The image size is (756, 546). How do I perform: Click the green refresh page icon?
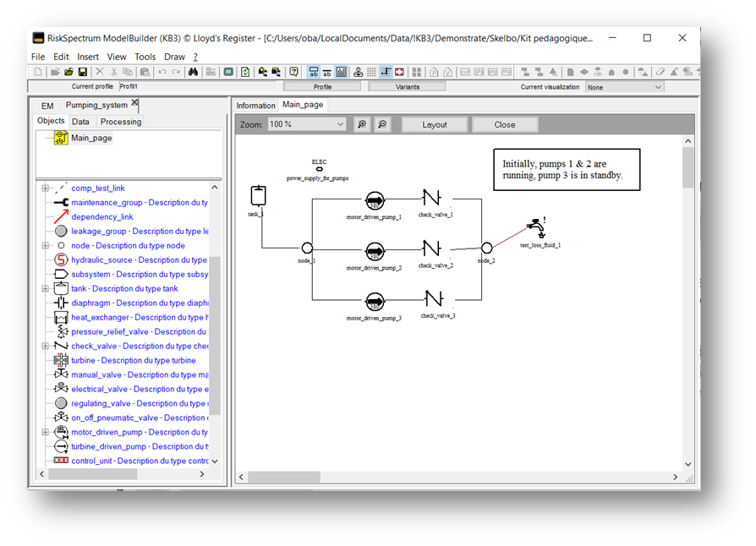(x=245, y=72)
